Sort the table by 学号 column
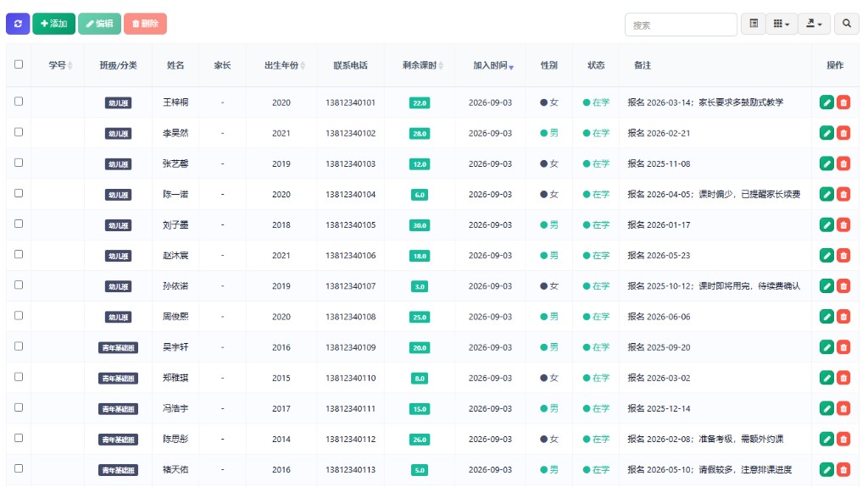 (x=58, y=65)
